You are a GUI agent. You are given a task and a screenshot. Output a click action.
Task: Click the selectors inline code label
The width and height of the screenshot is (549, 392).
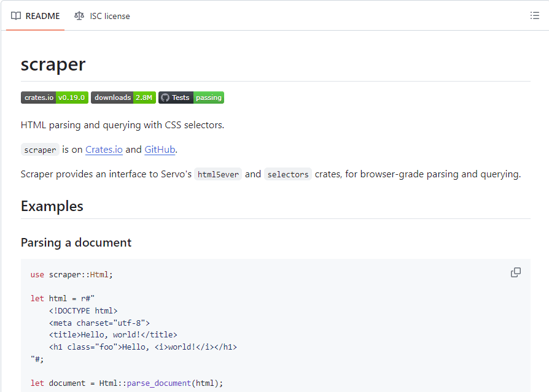(288, 174)
